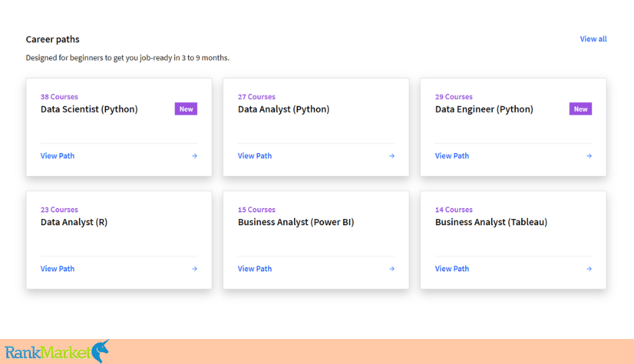Click View Path for Data Analyst (Python)
The width and height of the screenshot is (634, 364).
tap(255, 156)
